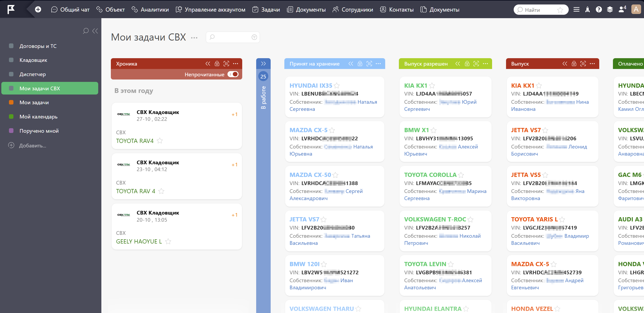Toggle the Непрочитанные switch
The image size is (644, 313).
233,74
